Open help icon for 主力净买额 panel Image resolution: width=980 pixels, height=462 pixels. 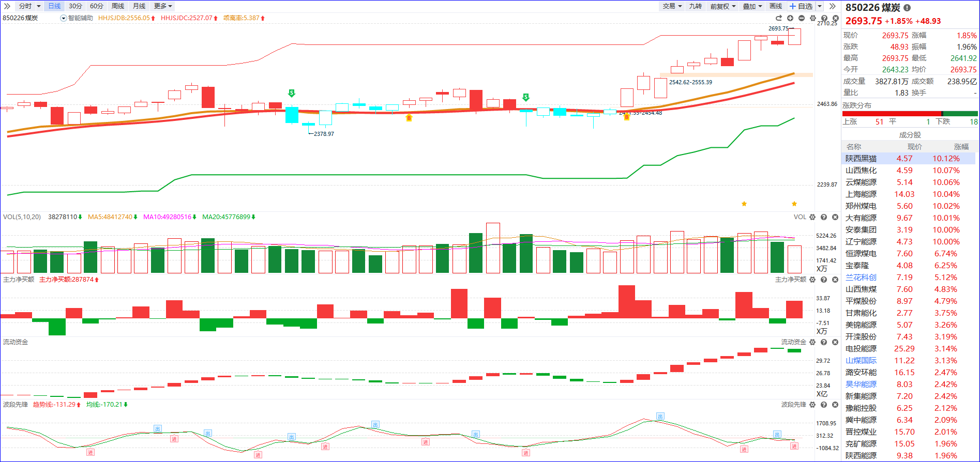pyautogui.click(x=824, y=280)
